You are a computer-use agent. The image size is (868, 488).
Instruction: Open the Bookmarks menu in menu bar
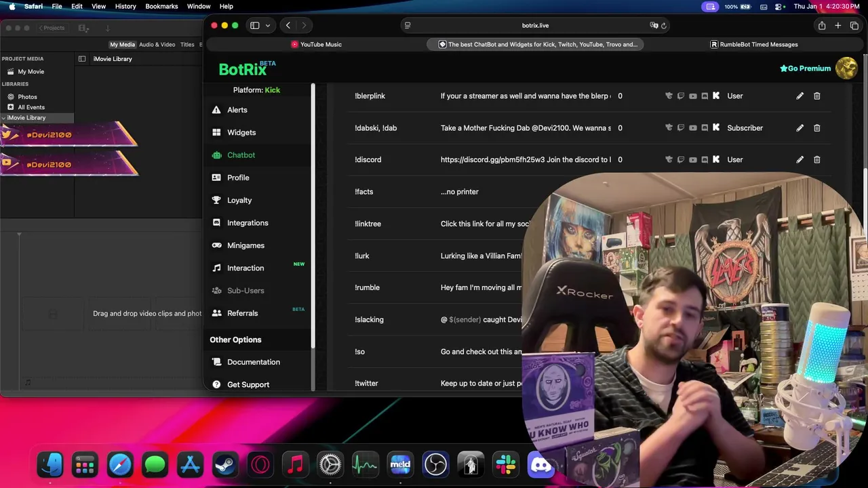[161, 6]
